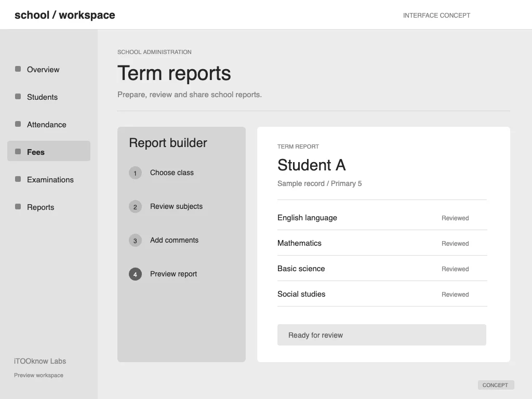This screenshot has width=532, height=399.
Task: Select the dark step 4 circle
Action: (x=135, y=274)
